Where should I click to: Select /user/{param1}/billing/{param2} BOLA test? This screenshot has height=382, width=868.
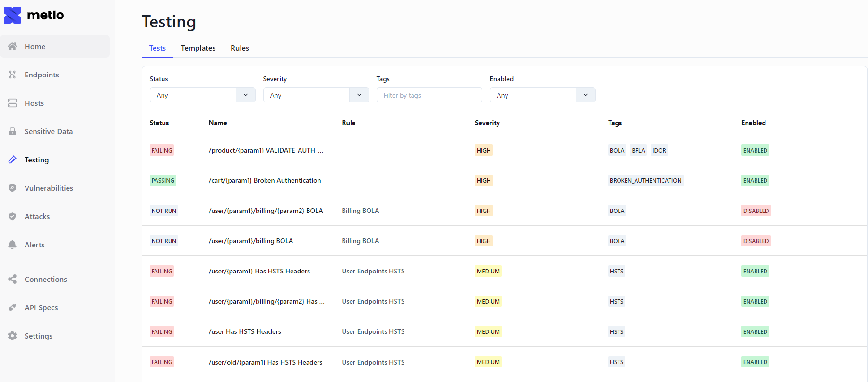point(266,211)
